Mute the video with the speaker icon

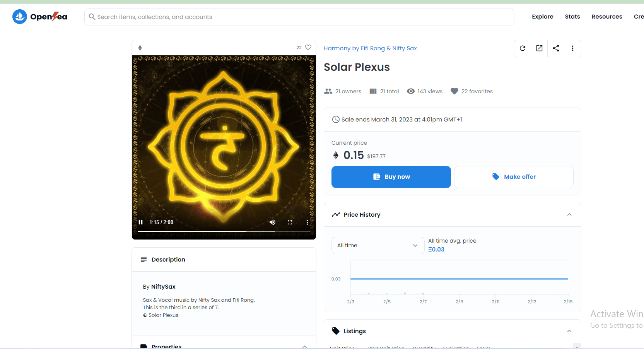click(272, 222)
